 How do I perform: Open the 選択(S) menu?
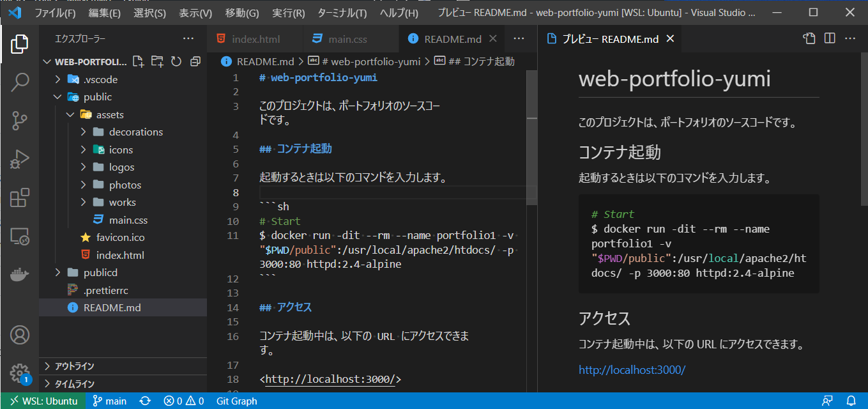pyautogui.click(x=150, y=13)
